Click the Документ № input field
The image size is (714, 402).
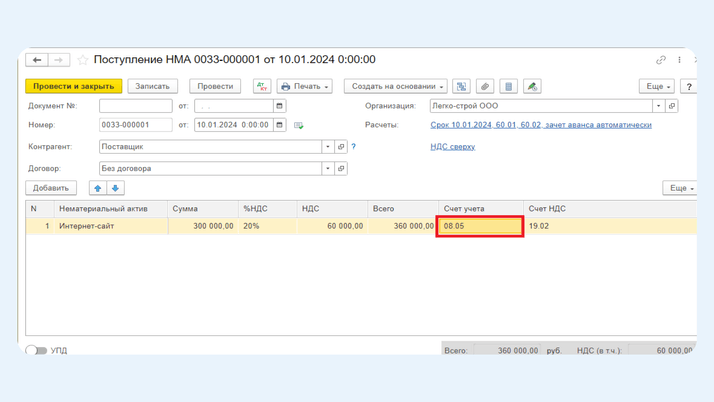(136, 106)
